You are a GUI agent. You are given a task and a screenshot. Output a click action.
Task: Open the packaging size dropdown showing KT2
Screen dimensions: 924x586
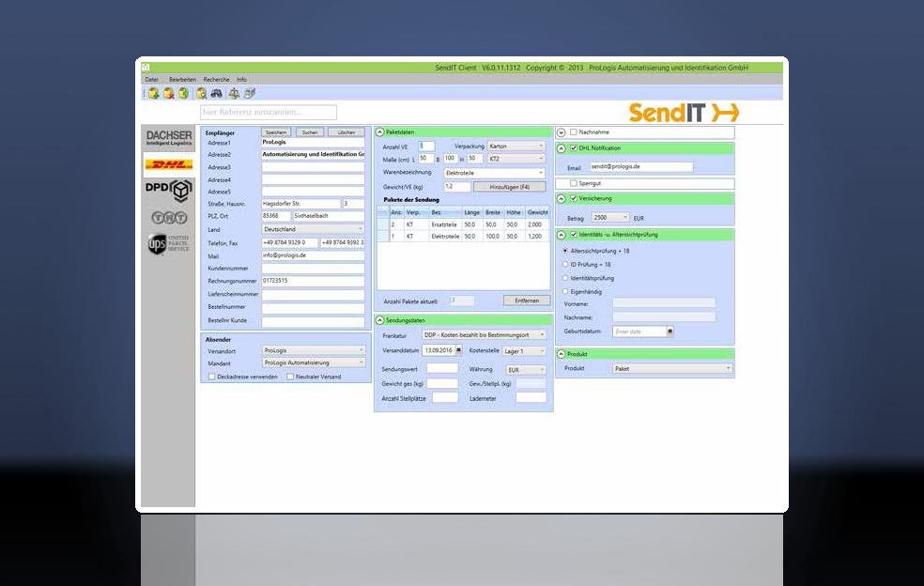(516, 159)
